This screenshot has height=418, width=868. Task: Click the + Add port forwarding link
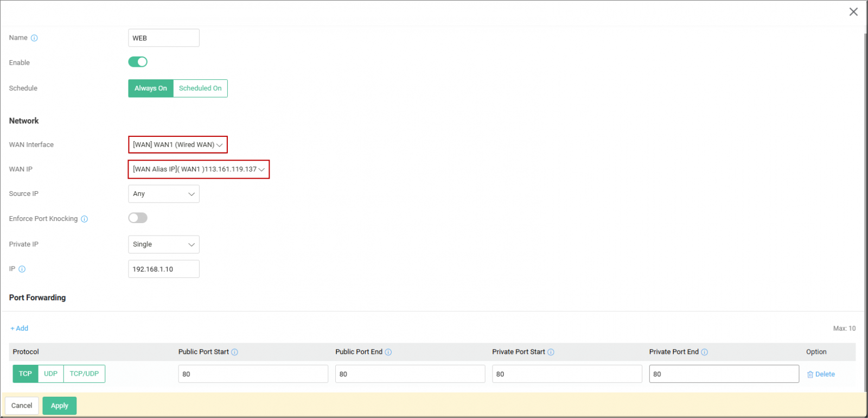20,328
